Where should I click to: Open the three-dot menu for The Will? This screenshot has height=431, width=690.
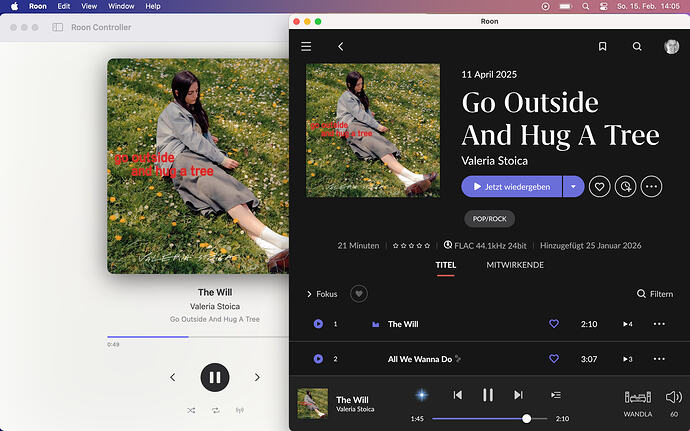point(659,324)
